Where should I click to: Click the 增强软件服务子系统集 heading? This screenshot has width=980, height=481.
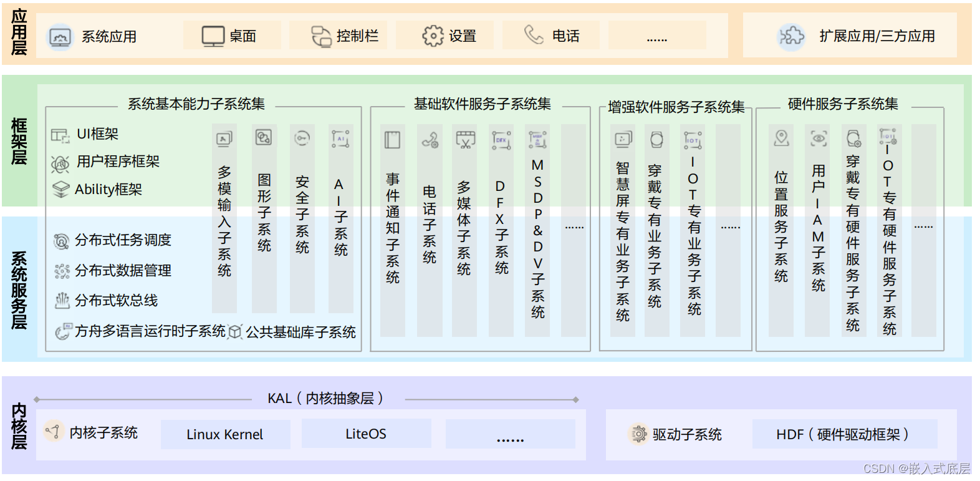pos(676,107)
